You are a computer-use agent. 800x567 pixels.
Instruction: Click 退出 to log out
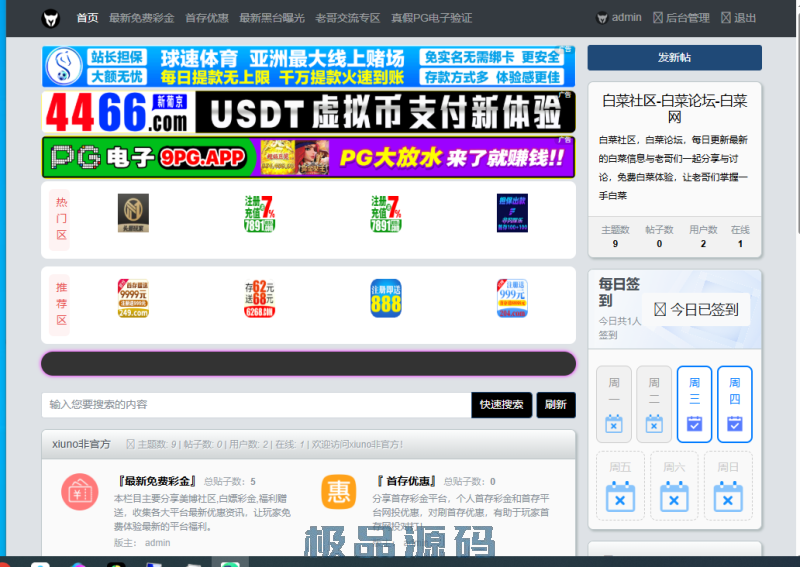tap(738, 18)
